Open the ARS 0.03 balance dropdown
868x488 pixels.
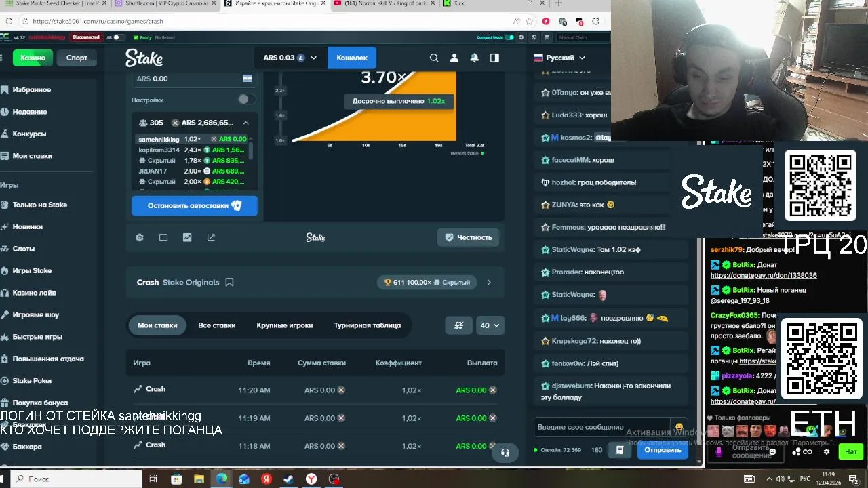(x=290, y=58)
